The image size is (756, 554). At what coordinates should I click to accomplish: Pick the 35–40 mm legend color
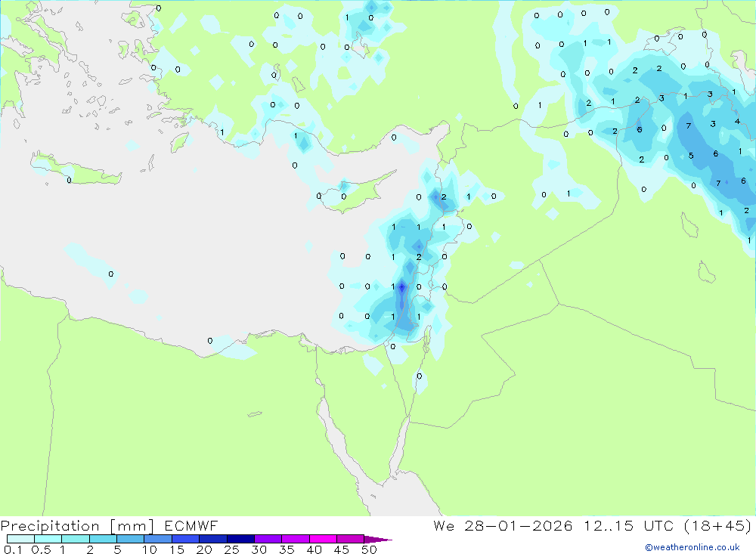[295, 539]
